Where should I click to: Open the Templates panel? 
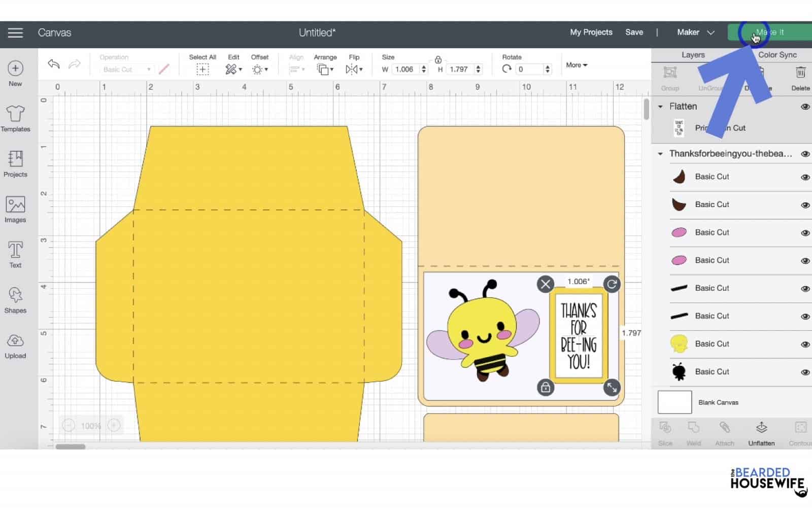pos(15,118)
